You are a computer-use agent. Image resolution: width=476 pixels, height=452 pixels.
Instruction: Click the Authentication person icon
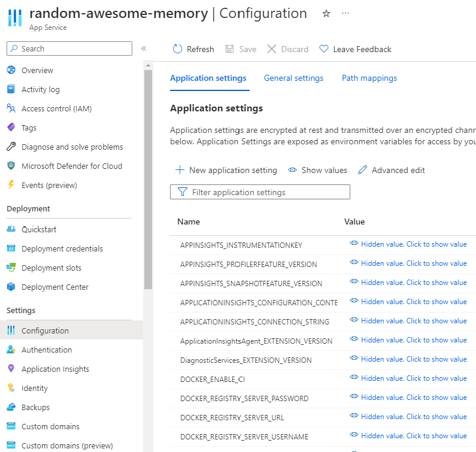[11, 350]
